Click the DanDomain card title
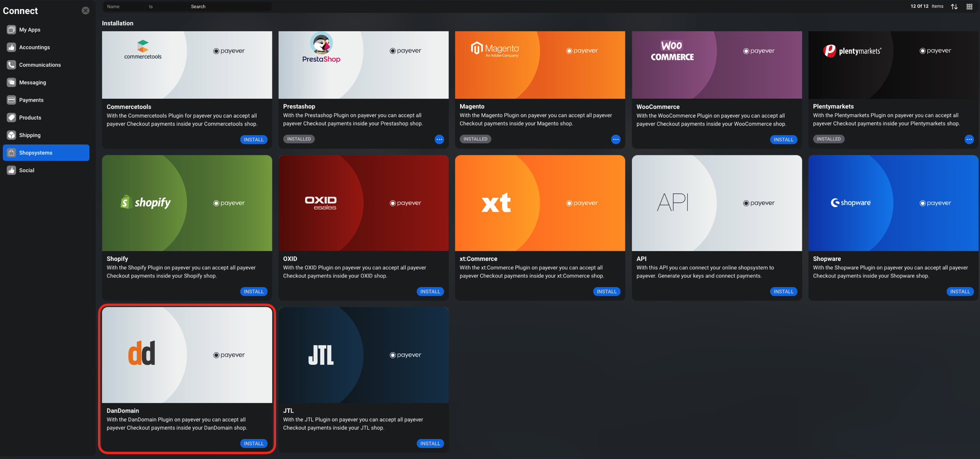 123,411
